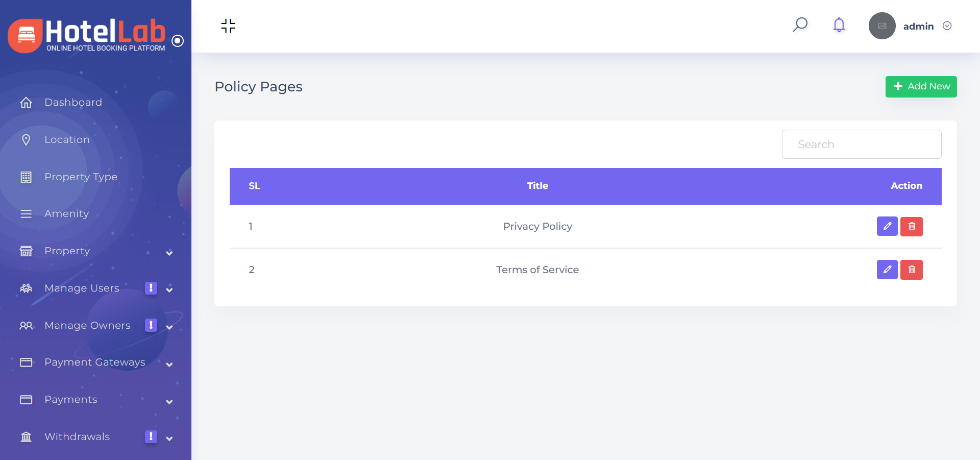Expand the Property submenu

point(169,253)
